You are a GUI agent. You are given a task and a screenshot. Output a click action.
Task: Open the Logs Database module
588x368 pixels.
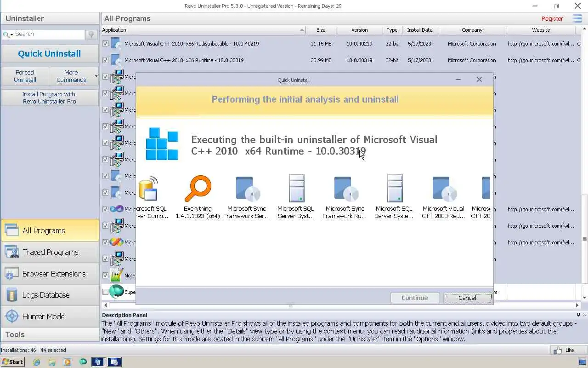click(x=50, y=295)
